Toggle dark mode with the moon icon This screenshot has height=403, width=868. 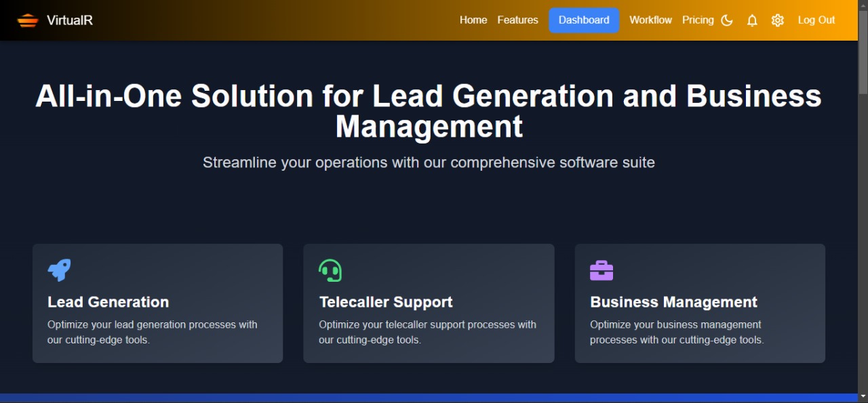point(727,20)
